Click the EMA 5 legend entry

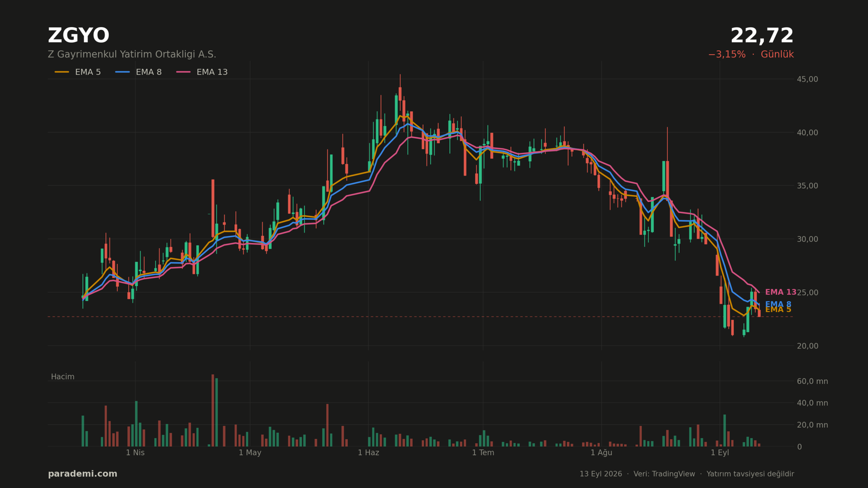pos(78,72)
